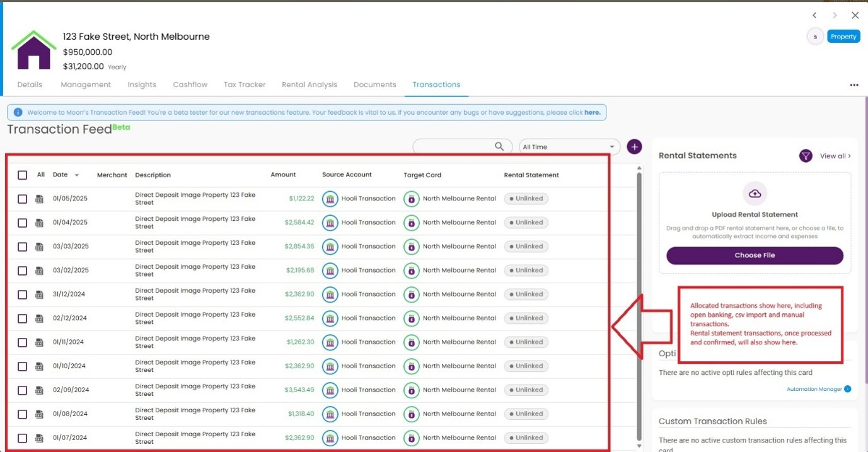Click the Amount column header
The height and width of the screenshot is (452, 868).
(283, 175)
